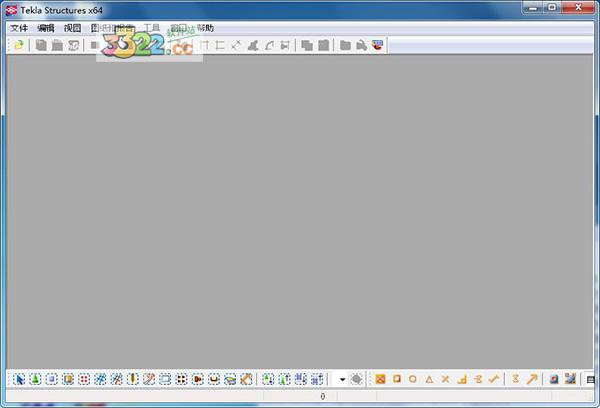Screen dimensions: 600x408
Task: Open the 视图 menu
Action: coord(72,28)
